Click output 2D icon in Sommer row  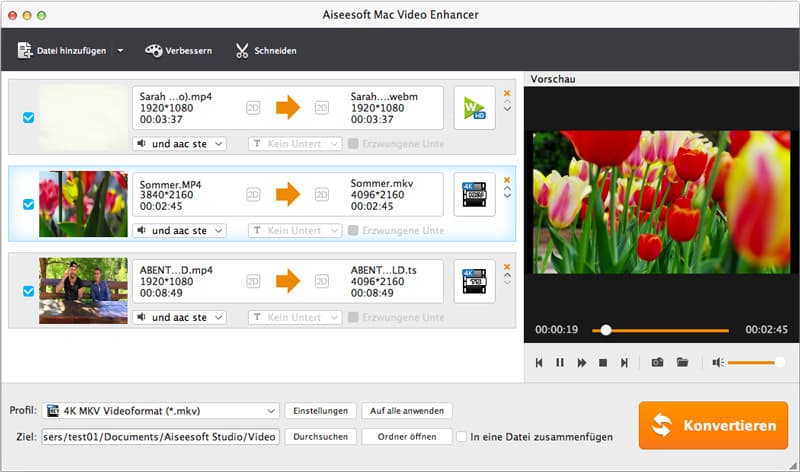(321, 194)
